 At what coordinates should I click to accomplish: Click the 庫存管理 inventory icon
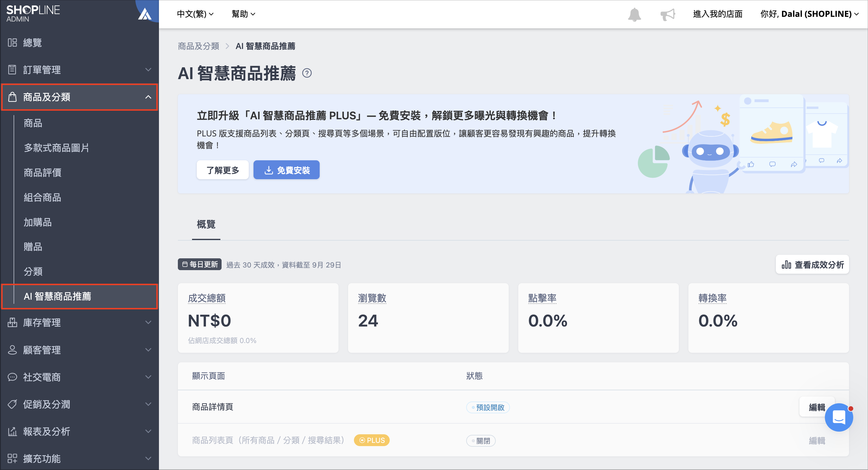coord(12,323)
